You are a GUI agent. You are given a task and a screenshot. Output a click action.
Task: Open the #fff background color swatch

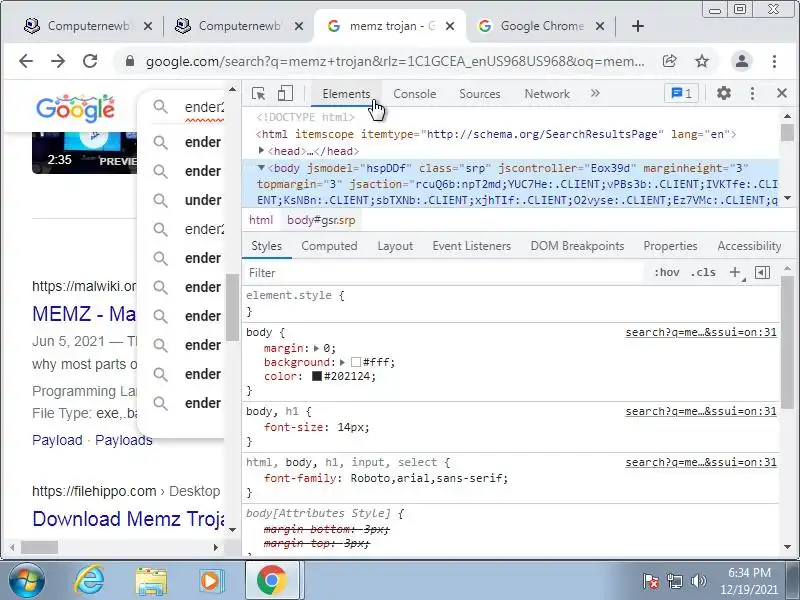click(356, 362)
